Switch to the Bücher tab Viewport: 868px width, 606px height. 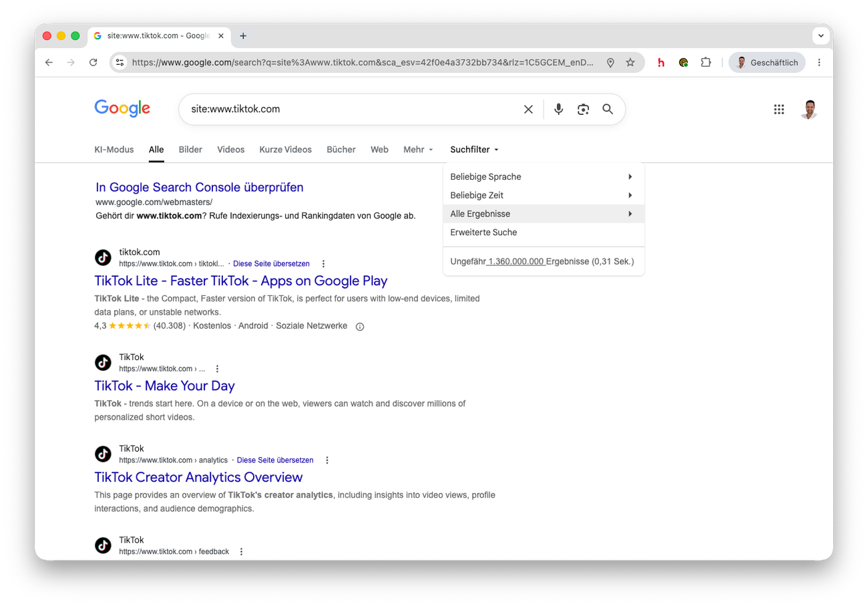coord(341,150)
